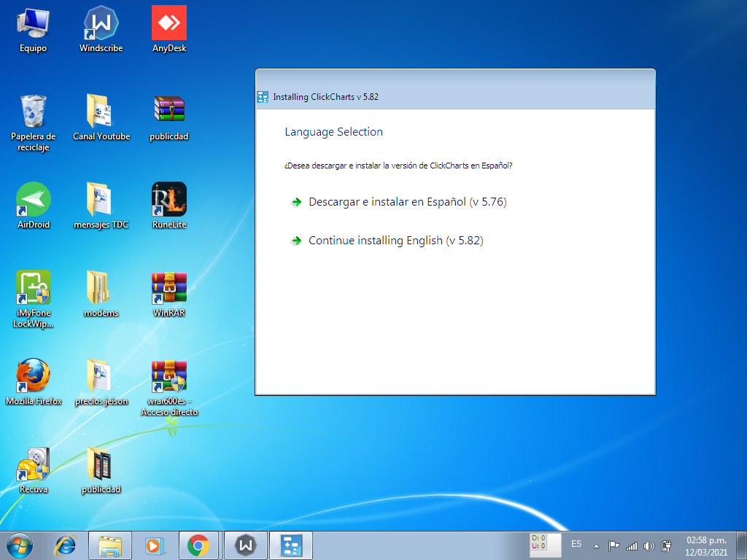Open the Windows Start menu
Screen dimensions: 747x560
[20, 545]
